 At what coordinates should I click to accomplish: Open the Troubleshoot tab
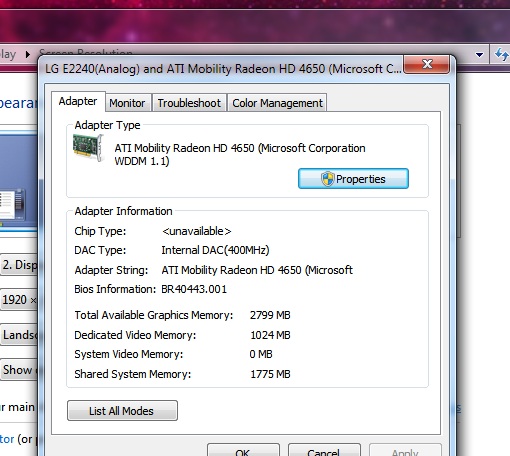click(189, 103)
